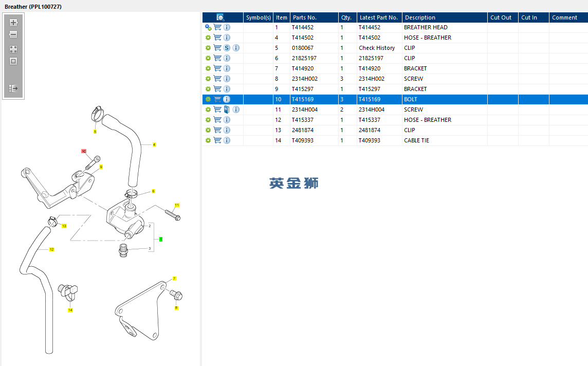The height and width of the screenshot is (366, 588).
Task: Click the document icon for screw 2314H004
Action: [227, 109]
